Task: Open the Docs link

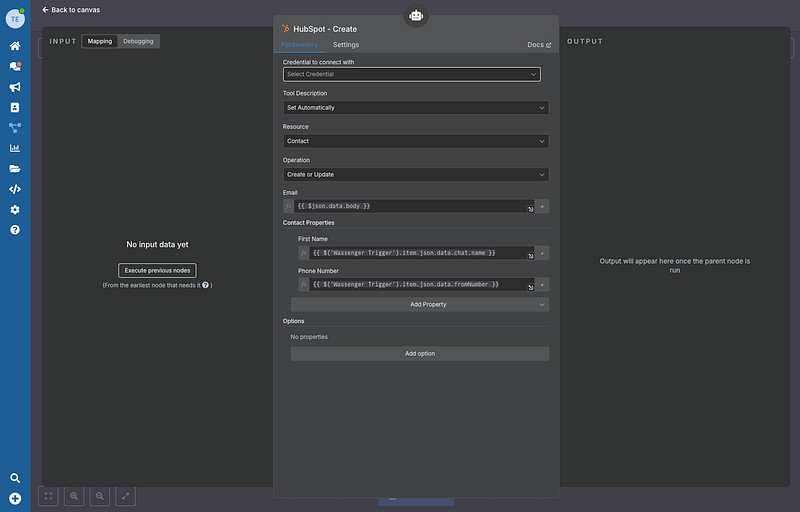Action: pyautogui.click(x=539, y=45)
